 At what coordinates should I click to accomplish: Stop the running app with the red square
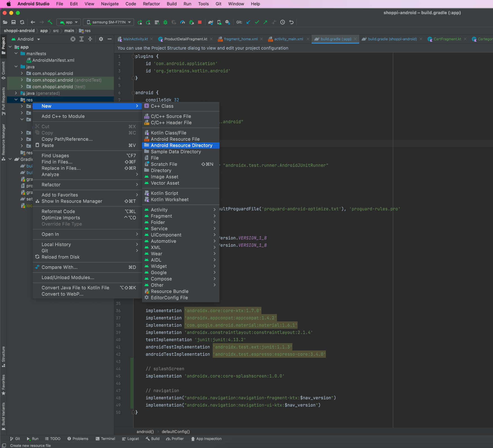(x=200, y=22)
